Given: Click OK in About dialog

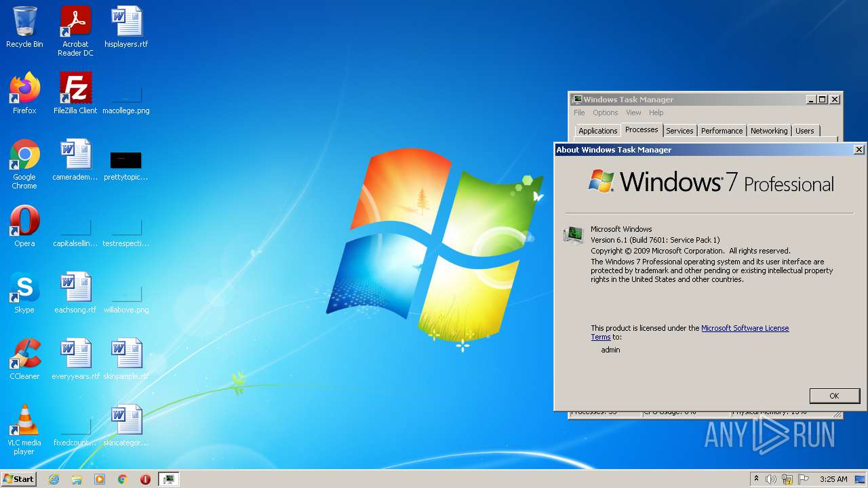Looking at the screenshot, I should pyautogui.click(x=834, y=396).
